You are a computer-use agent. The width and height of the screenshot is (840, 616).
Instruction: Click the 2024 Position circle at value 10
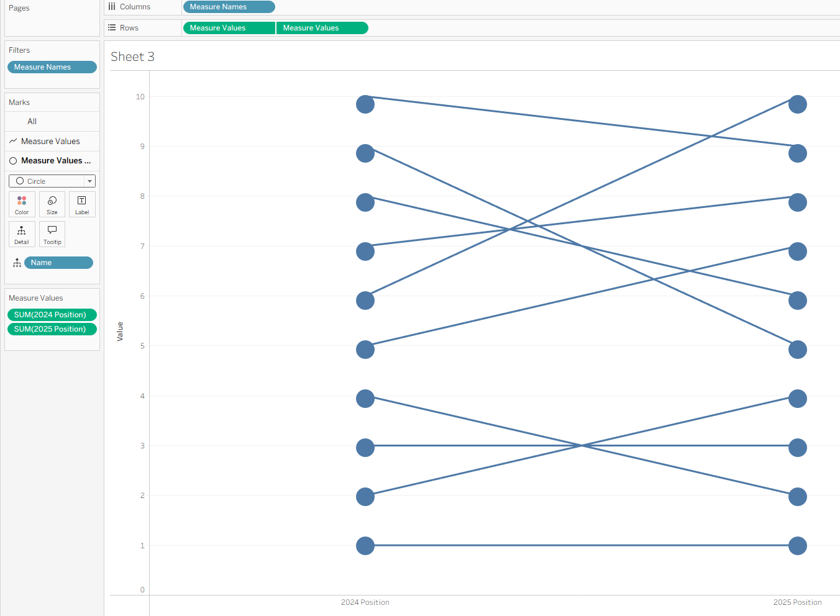coord(365,104)
